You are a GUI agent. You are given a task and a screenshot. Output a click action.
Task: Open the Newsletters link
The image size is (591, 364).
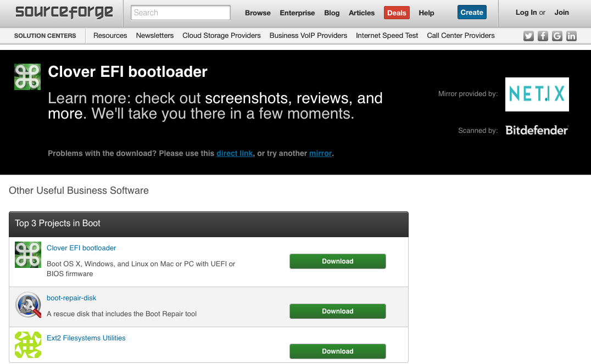(x=154, y=36)
